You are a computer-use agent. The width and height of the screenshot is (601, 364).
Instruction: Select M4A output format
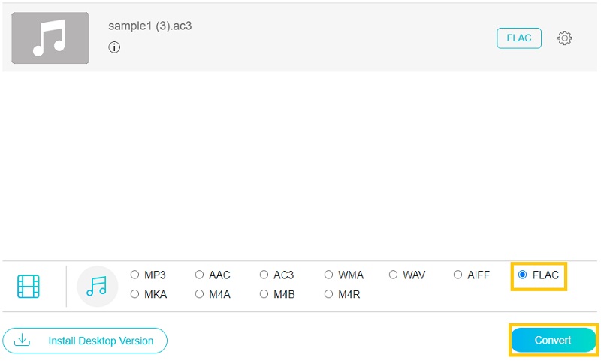click(x=200, y=295)
